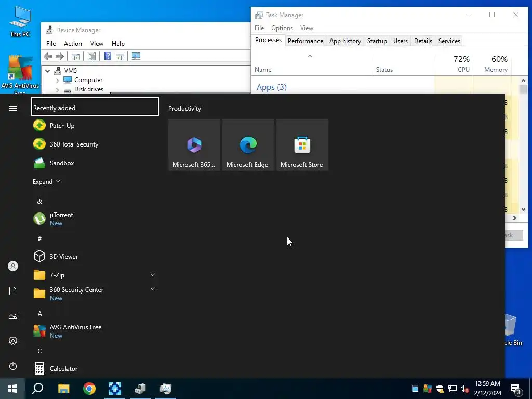Viewport: 532px width, 399px height.
Task: Collapse the VM5 node in Device Manager
Action: coord(47,71)
